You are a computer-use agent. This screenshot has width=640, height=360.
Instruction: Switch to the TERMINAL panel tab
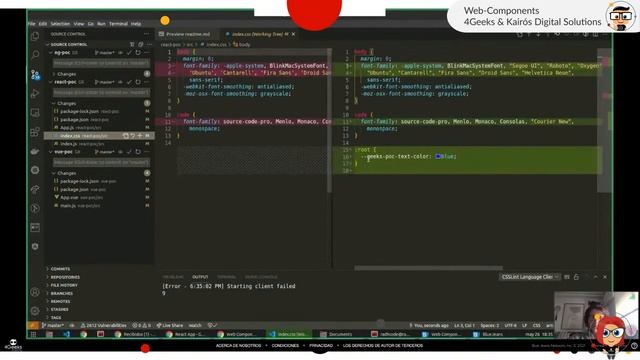pyautogui.click(x=226, y=277)
